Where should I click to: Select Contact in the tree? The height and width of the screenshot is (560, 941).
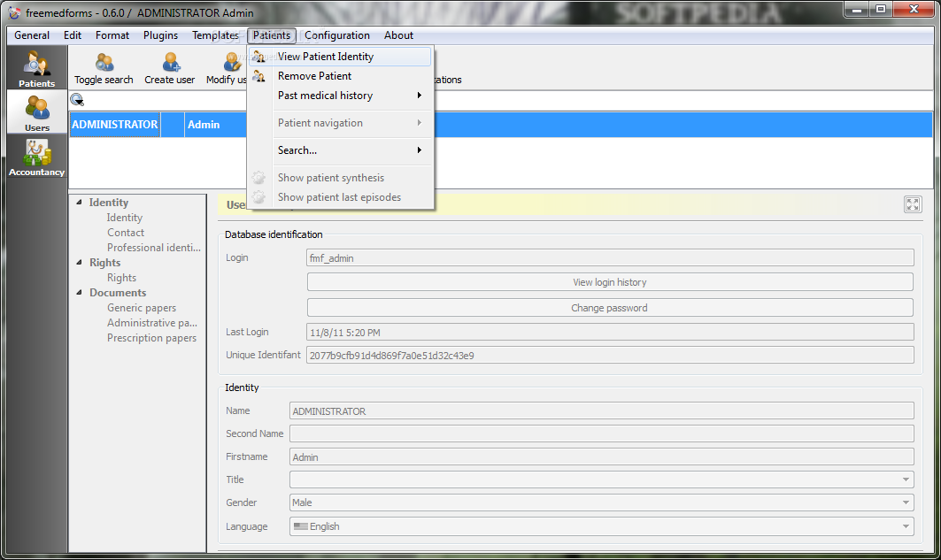126,233
